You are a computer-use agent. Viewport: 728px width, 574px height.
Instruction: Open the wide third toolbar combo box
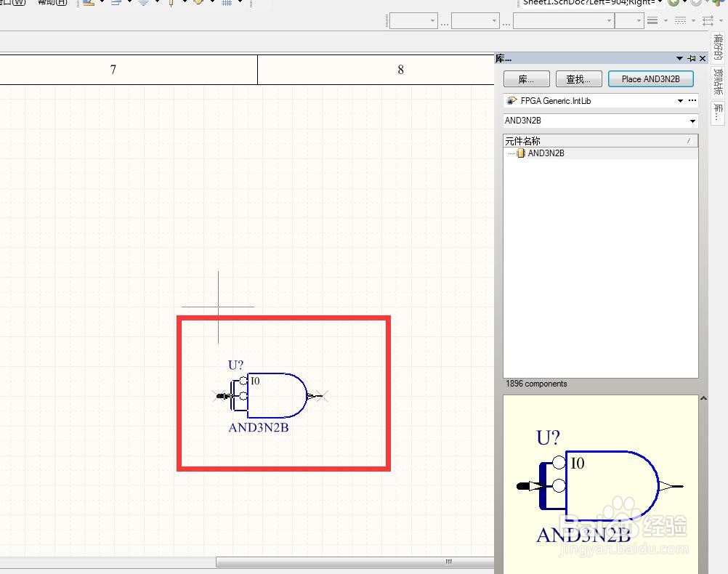(x=564, y=21)
